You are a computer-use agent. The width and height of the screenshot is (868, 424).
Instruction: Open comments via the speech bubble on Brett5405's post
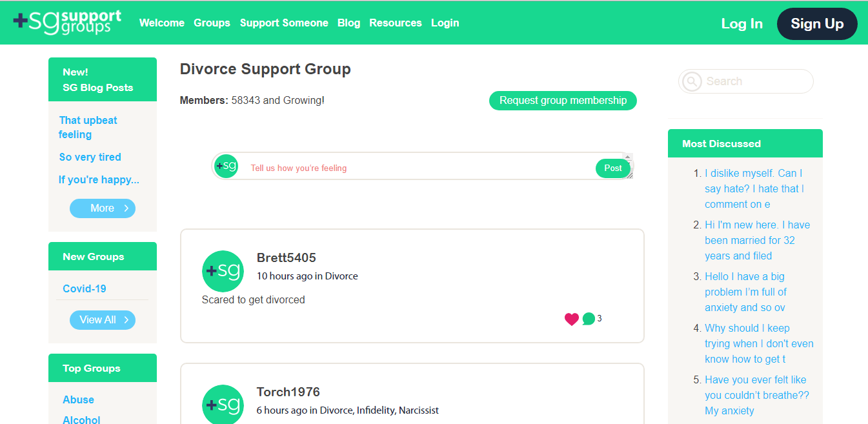(x=588, y=318)
